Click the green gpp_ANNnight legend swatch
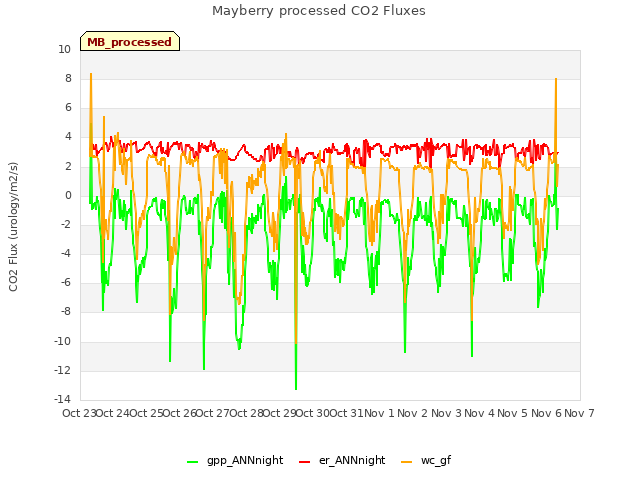Viewport: 640px width, 480px height. point(193,462)
